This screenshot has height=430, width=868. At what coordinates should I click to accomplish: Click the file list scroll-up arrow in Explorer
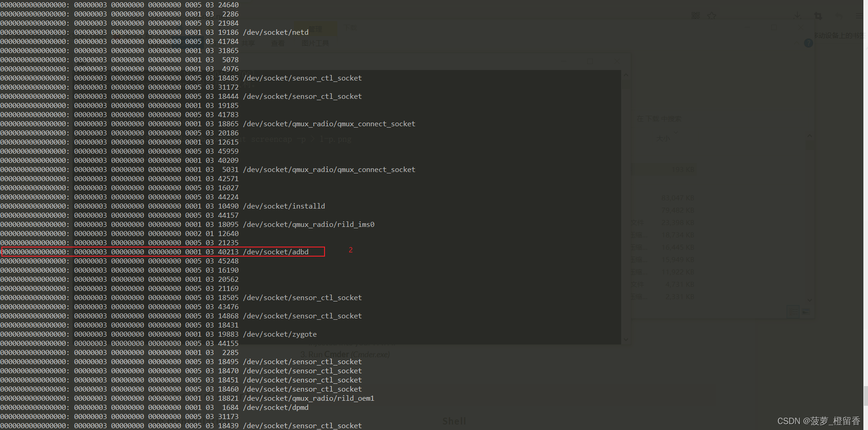(809, 136)
